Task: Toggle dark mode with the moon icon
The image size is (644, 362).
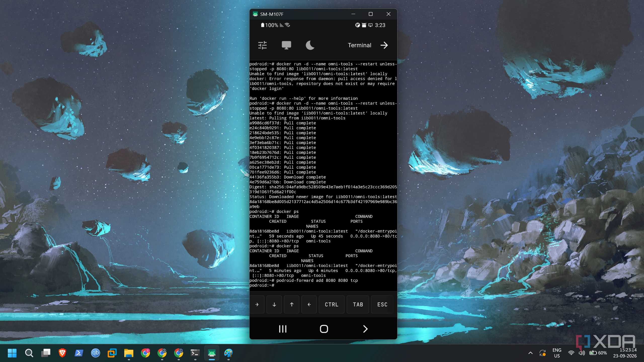Action: (310, 45)
